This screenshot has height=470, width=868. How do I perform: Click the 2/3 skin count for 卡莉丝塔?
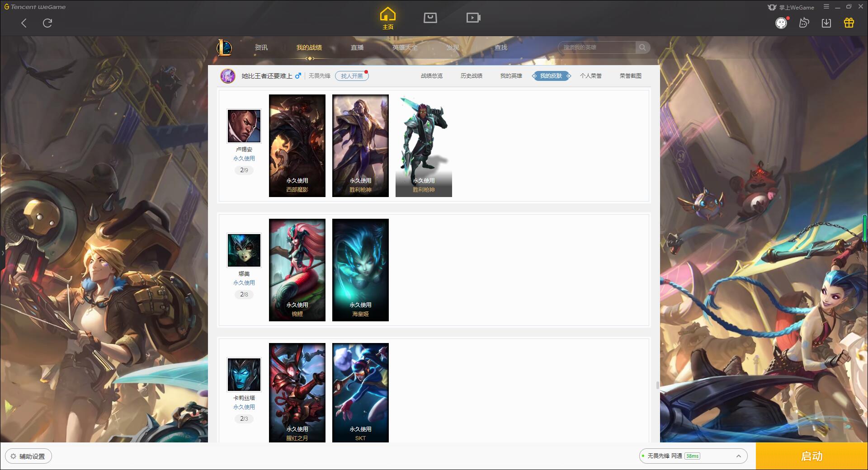coord(244,419)
